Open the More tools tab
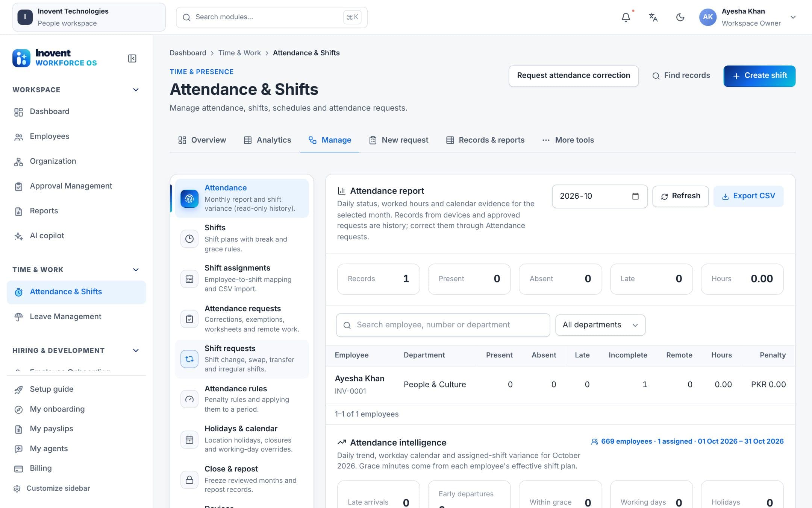 pyautogui.click(x=568, y=140)
